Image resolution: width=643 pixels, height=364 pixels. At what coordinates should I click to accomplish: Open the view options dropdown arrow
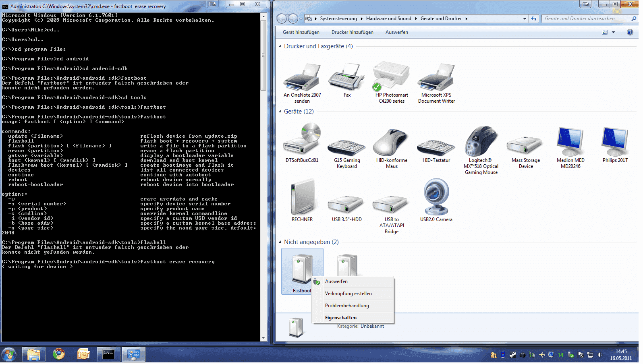tap(614, 32)
